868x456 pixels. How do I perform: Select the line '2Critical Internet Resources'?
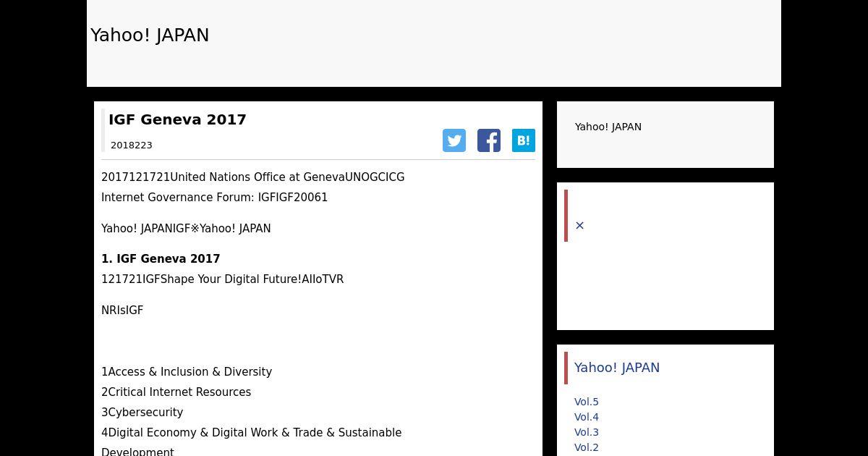(176, 392)
